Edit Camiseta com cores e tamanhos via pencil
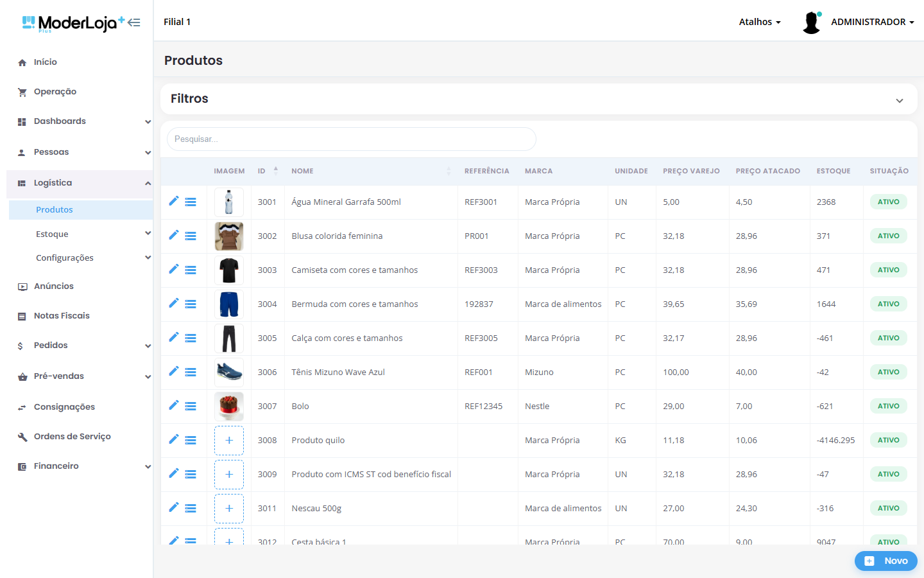This screenshot has height=578, width=924. click(x=173, y=269)
